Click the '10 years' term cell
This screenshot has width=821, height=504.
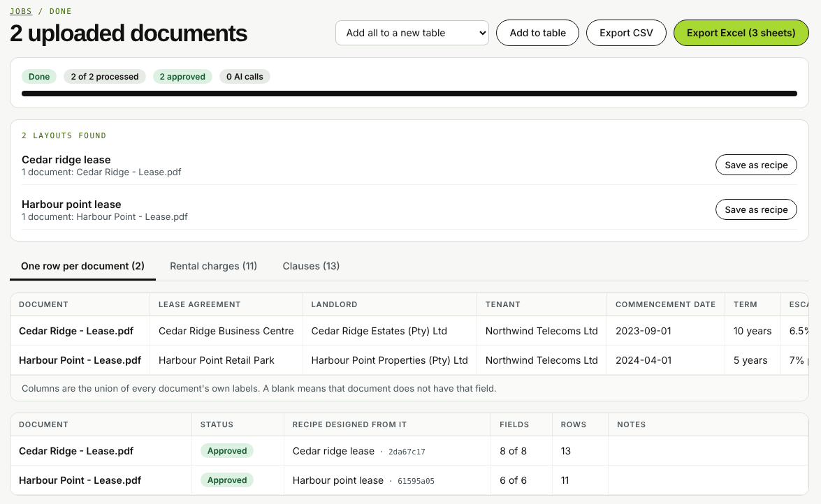point(753,331)
